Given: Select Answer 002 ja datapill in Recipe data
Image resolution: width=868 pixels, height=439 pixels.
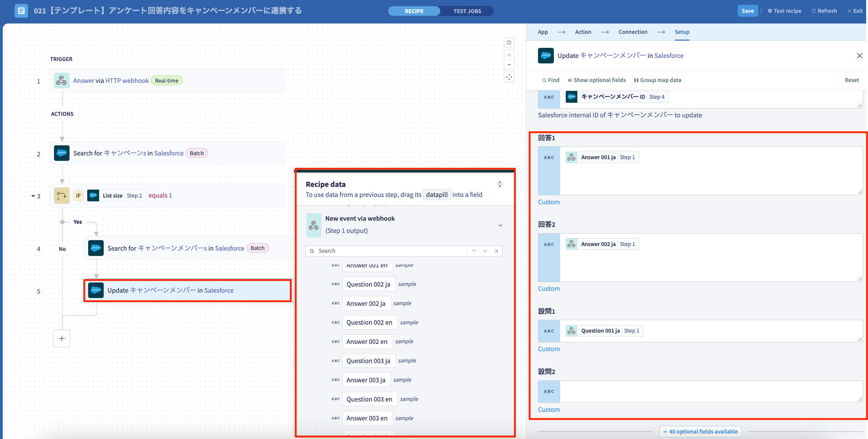Looking at the screenshot, I should (x=366, y=303).
